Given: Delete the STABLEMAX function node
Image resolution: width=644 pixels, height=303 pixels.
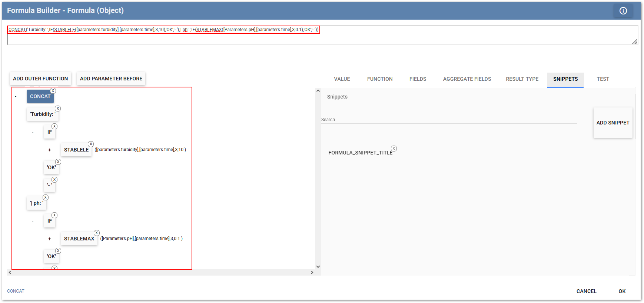Looking at the screenshot, I should tap(96, 233).
